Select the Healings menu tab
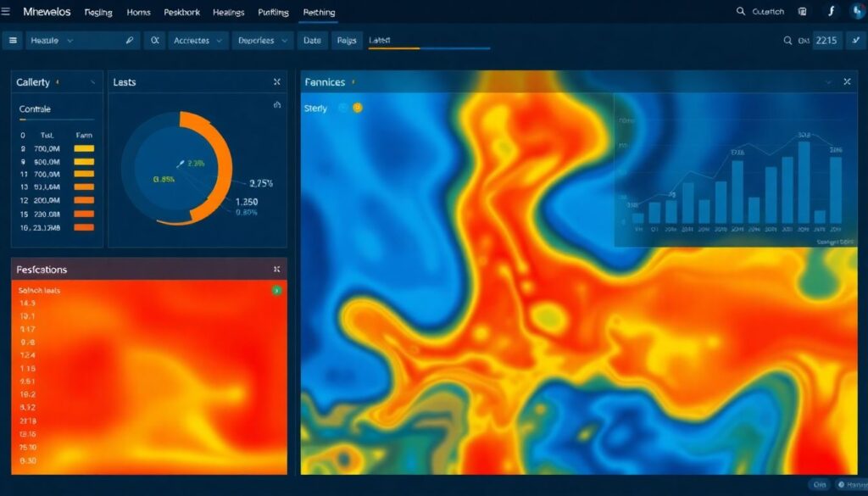This screenshot has width=868, height=496. [x=228, y=13]
